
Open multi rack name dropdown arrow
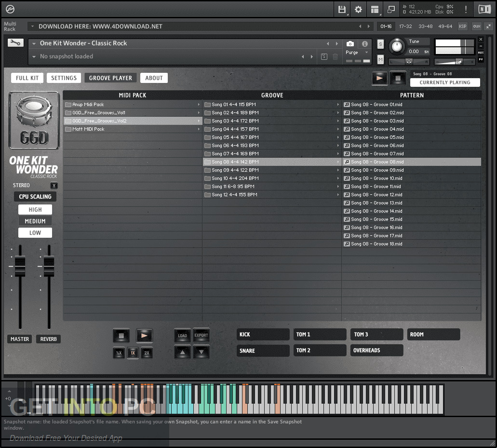(32, 27)
